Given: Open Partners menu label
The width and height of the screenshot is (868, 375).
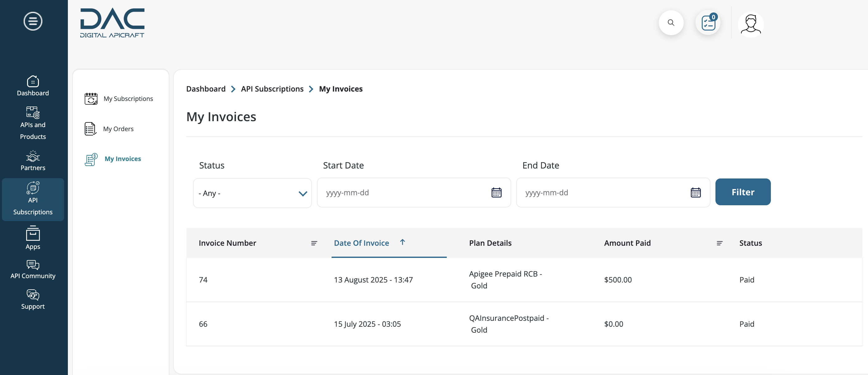Looking at the screenshot, I should [x=33, y=168].
